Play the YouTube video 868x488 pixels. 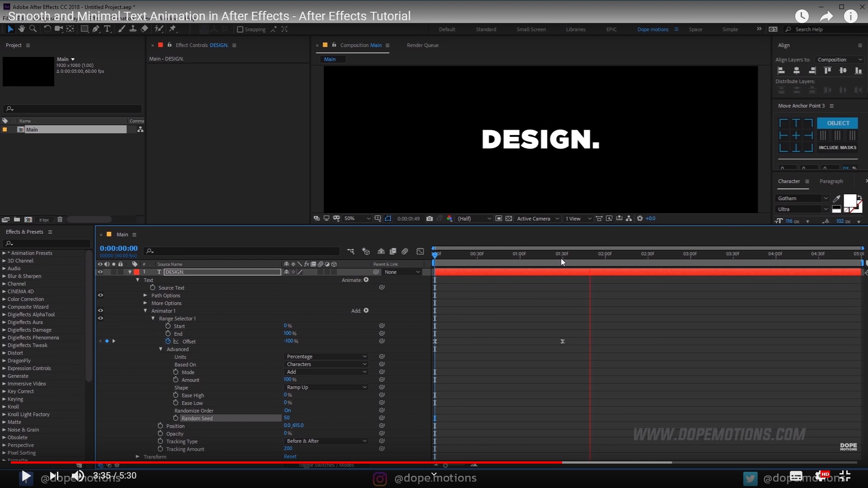(x=26, y=476)
